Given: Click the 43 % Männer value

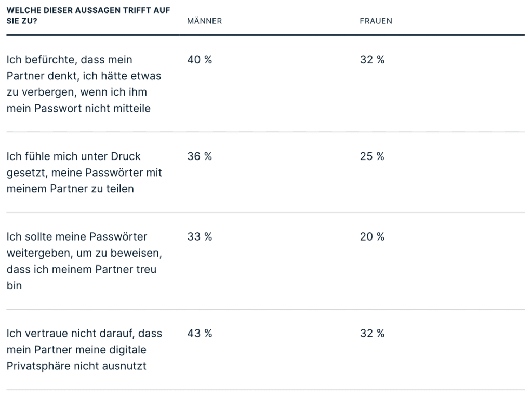Looking at the screenshot, I should (199, 334).
